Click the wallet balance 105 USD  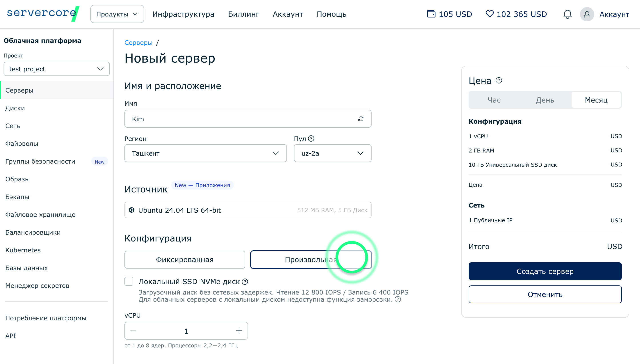tap(449, 14)
